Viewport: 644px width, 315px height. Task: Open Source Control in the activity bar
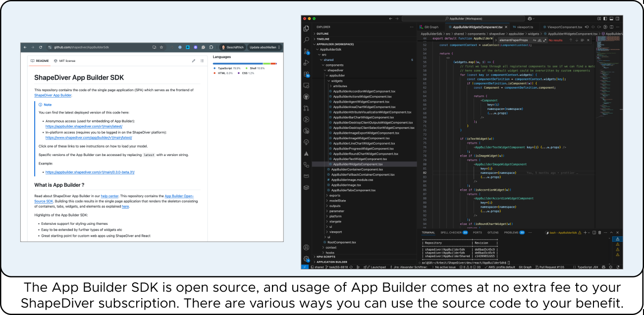point(306,51)
